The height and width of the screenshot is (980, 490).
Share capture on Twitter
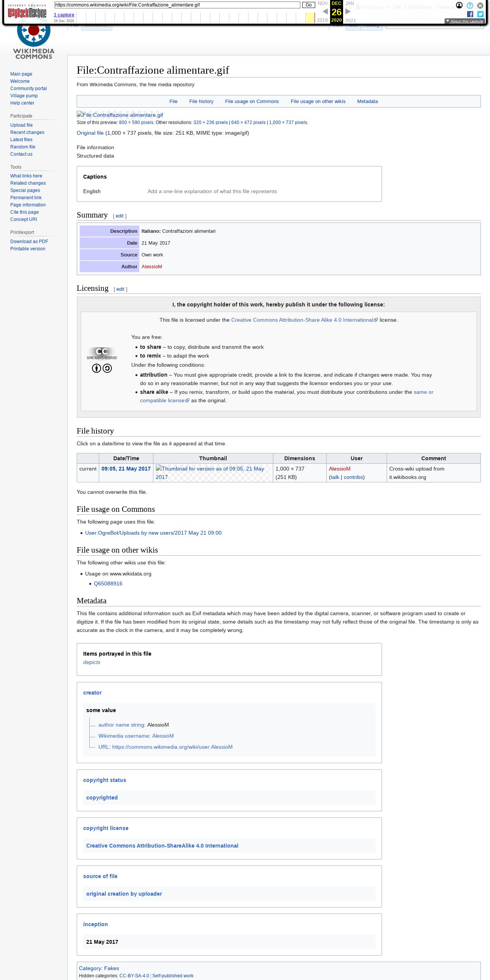click(480, 14)
